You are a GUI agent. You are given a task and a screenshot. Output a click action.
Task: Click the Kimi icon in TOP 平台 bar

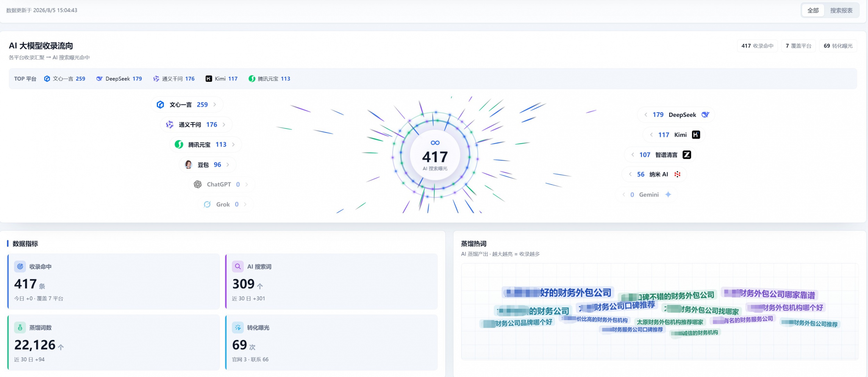tap(209, 79)
